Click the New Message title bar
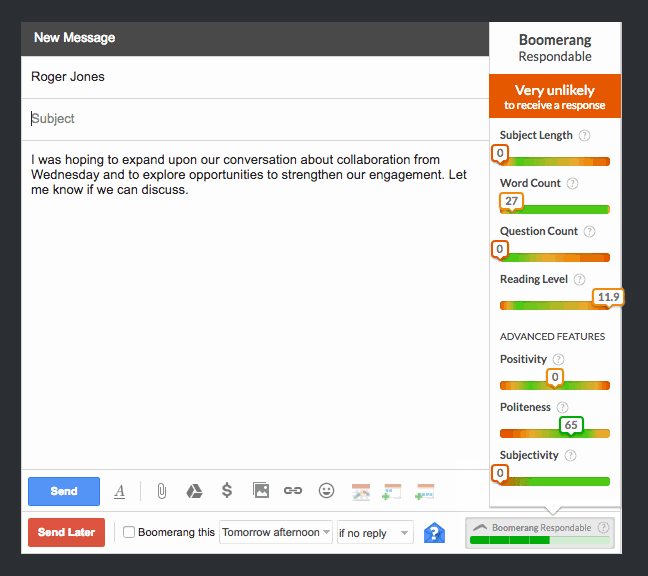 pos(255,39)
